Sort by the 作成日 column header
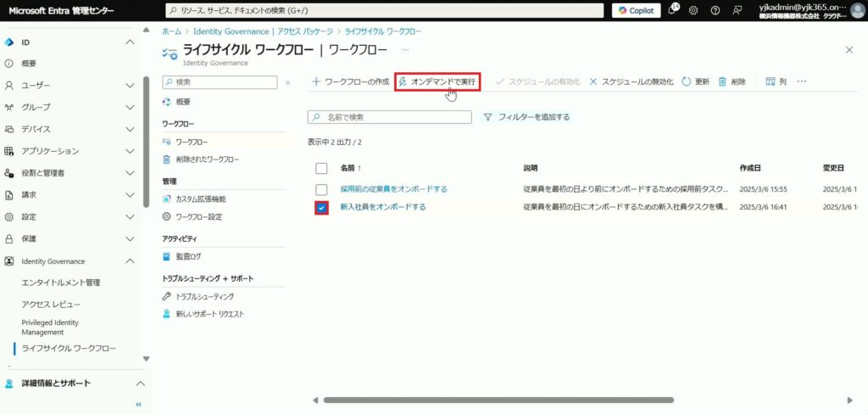 point(750,168)
